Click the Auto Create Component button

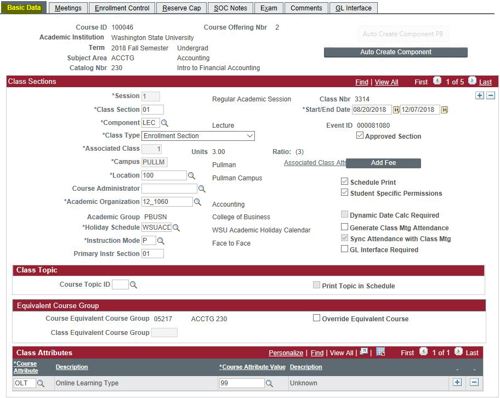tap(396, 52)
